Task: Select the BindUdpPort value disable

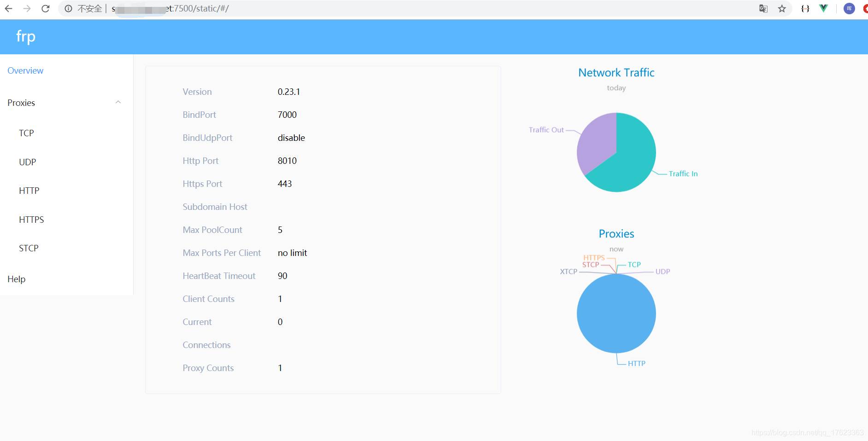Action: pos(291,138)
